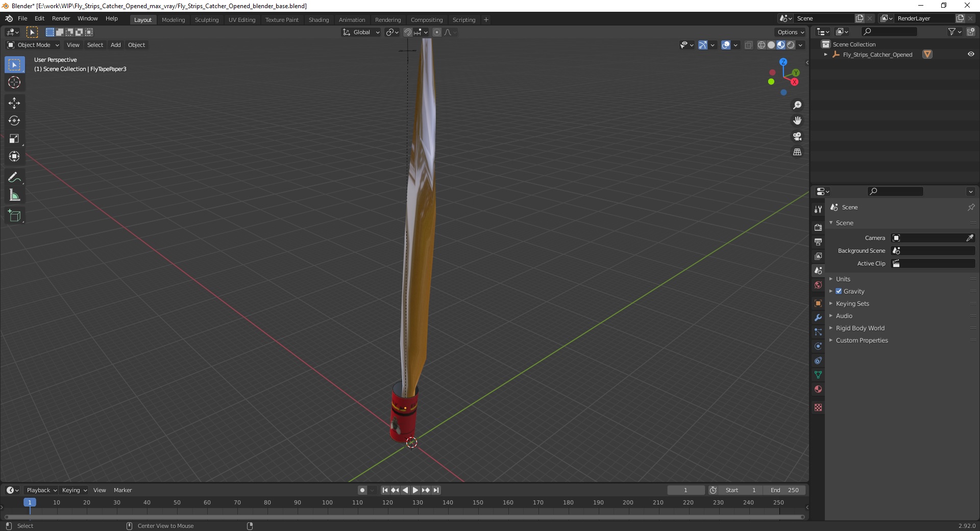Viewport: 980px width, 531px height.
Task: Open Output properties tab
Action: pyautogui.click(x=818, y=242)
